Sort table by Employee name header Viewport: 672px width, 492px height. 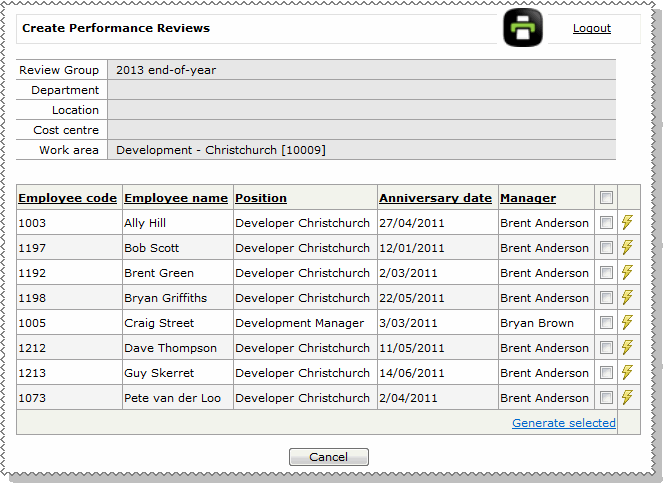176,198
